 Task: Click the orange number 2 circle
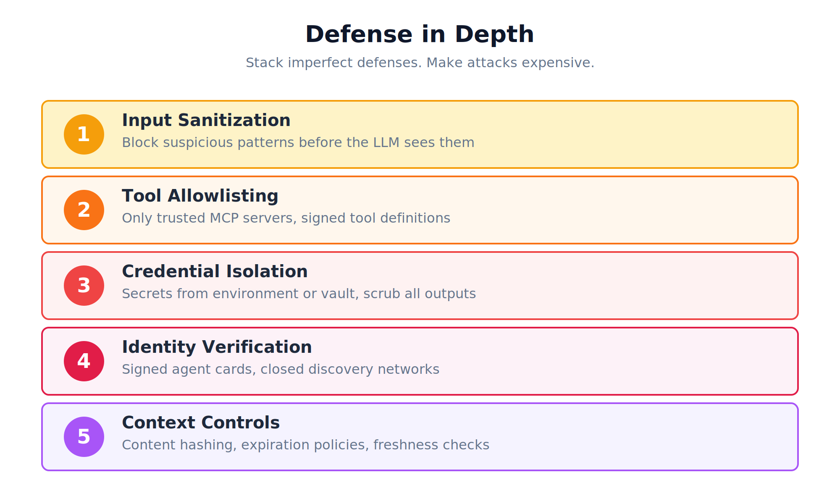(x=84, y=210)
